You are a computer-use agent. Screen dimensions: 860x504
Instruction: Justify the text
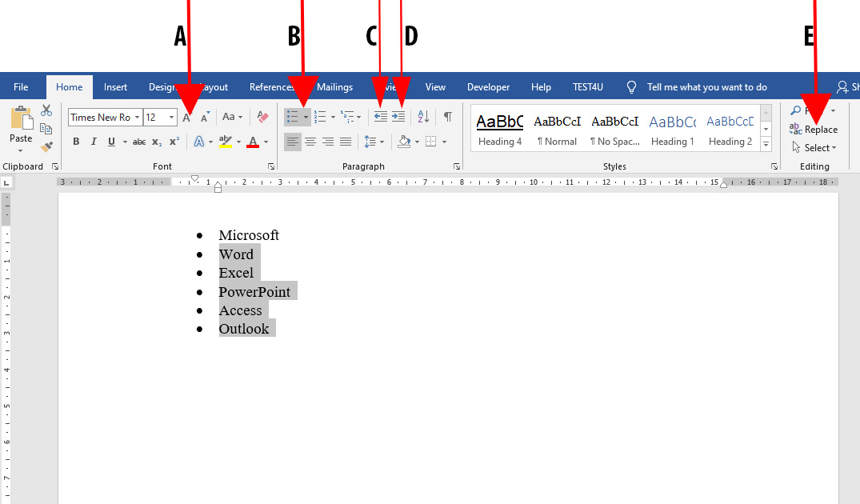pos(346,142)
